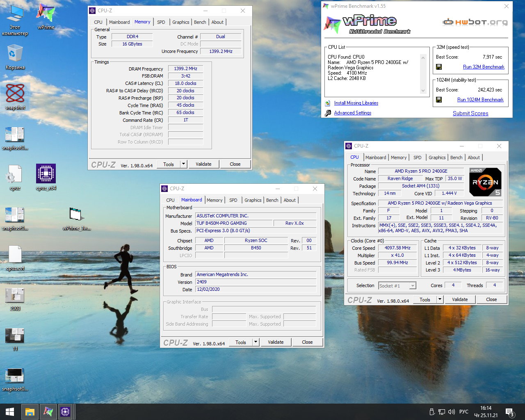
Task: Open the Корзина recycle bin icon
Action: pos(15,57)
